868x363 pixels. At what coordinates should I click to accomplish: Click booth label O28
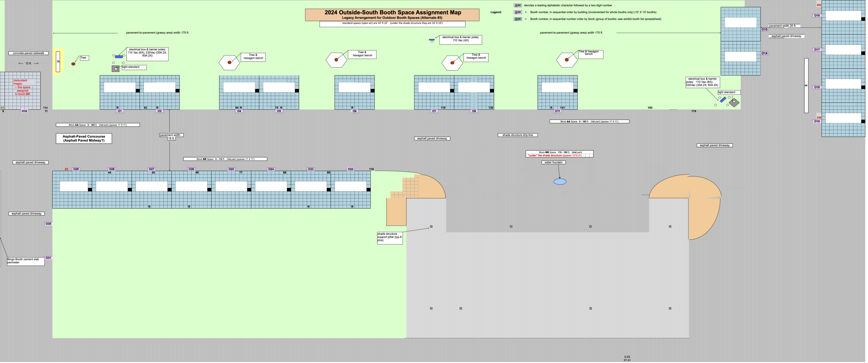coord(112,169)
